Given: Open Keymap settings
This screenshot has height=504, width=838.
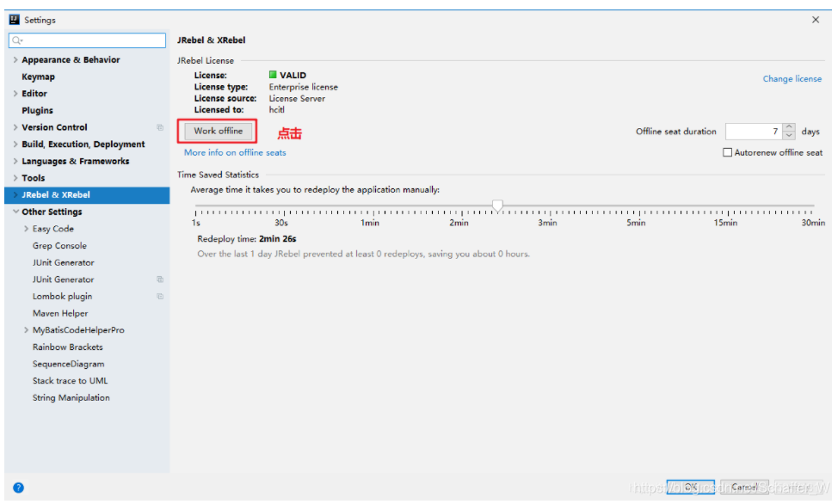Looking at the screenshot, I should tap(38, 77).
